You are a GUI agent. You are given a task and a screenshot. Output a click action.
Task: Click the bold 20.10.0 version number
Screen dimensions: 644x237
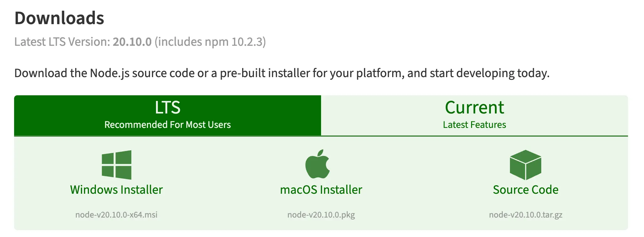(x=132, y=42)
